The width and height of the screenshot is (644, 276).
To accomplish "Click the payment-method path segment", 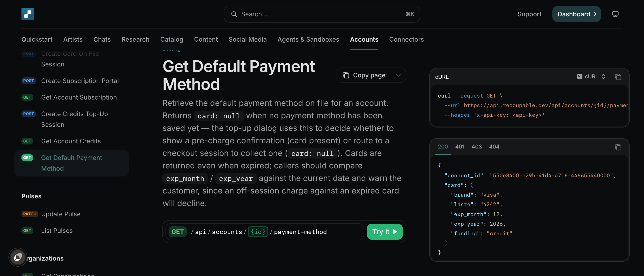I will coord(300,232).
